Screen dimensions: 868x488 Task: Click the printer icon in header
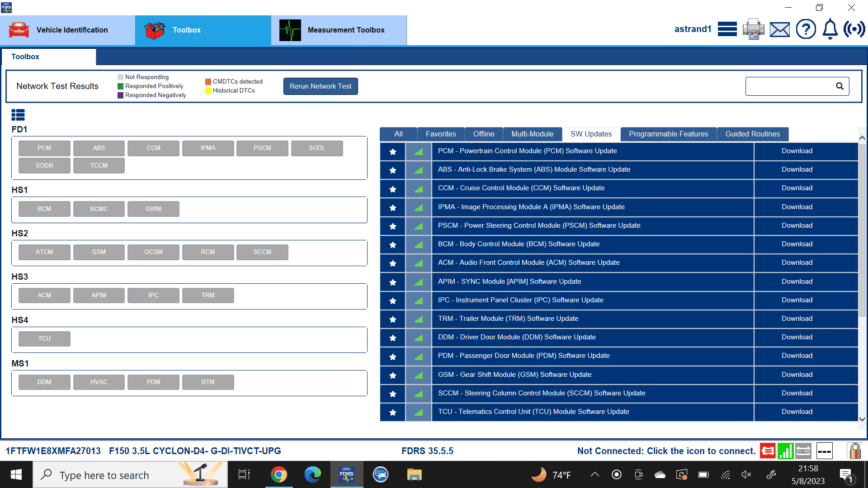(x=753, y=29)
